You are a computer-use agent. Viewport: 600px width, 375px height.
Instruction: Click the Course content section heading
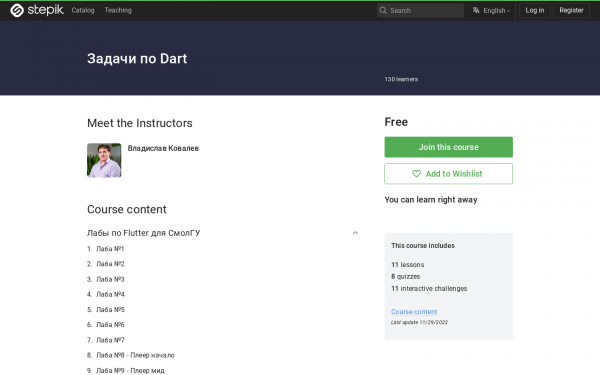click(127, 209)
